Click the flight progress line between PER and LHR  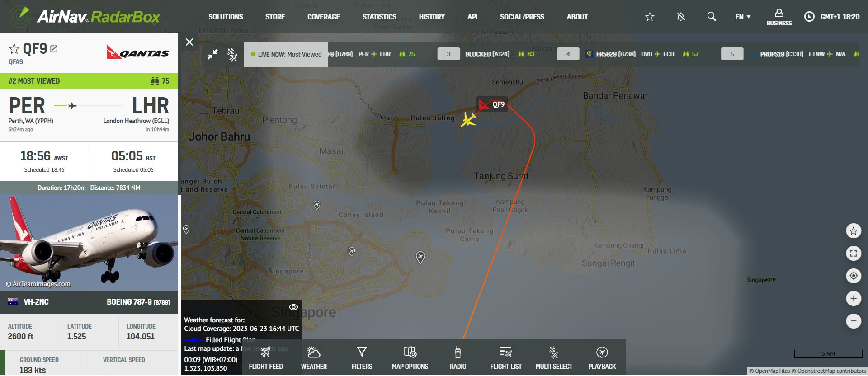click(x=89, y=106)
